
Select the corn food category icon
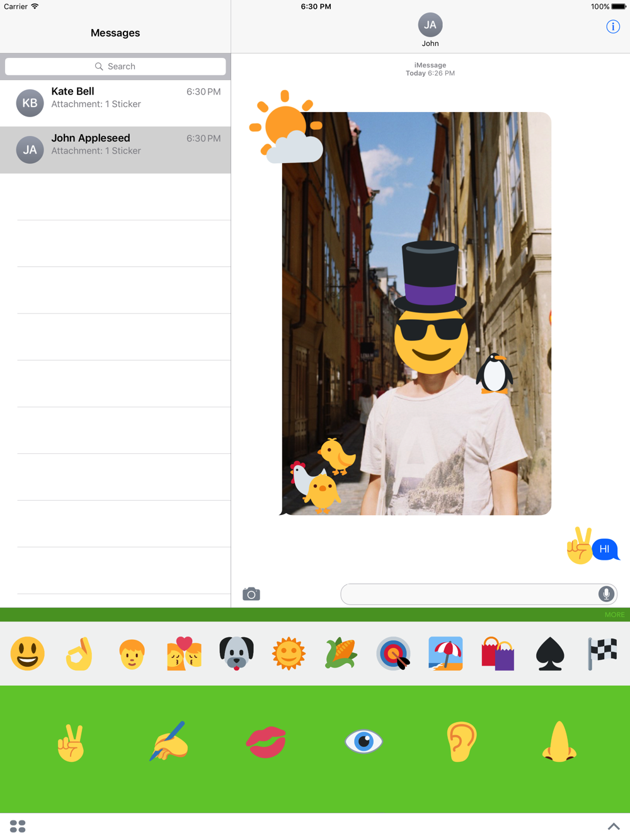tap(341, 653)
